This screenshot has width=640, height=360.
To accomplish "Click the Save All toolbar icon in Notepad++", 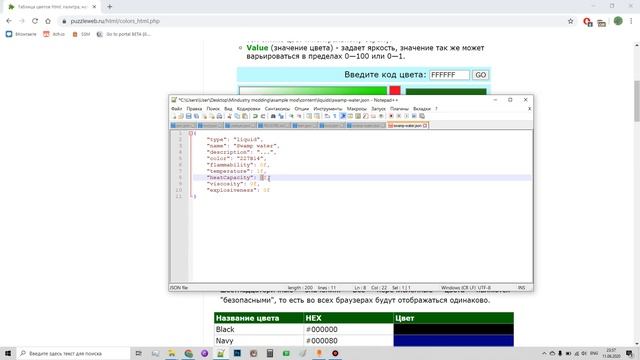I will click(x=196, y=116).
